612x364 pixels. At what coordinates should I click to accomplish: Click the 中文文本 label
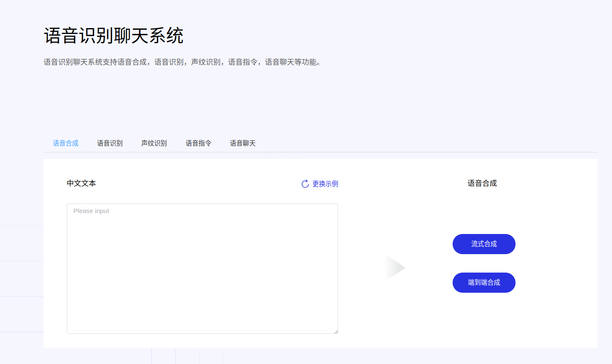point(81,183)
